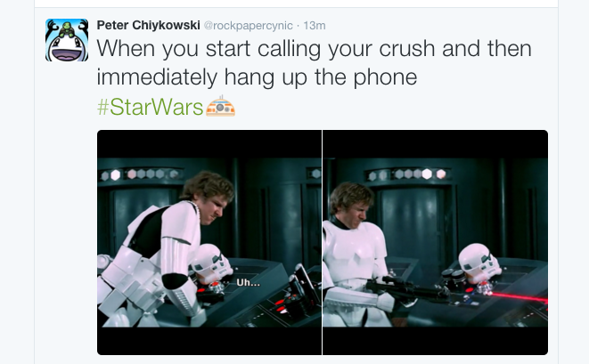
Task: Click the red laser beam in the right image
Action: [519, 297]
